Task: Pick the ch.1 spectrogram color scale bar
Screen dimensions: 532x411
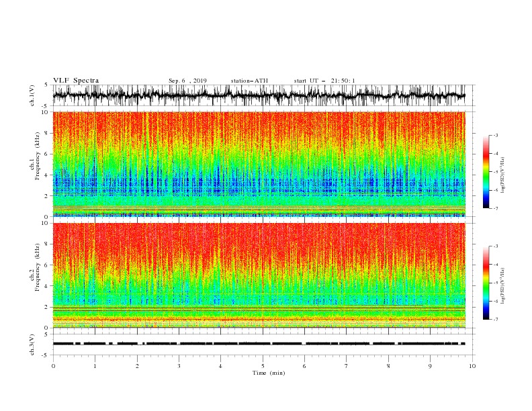Action: (x=486, y=172)
